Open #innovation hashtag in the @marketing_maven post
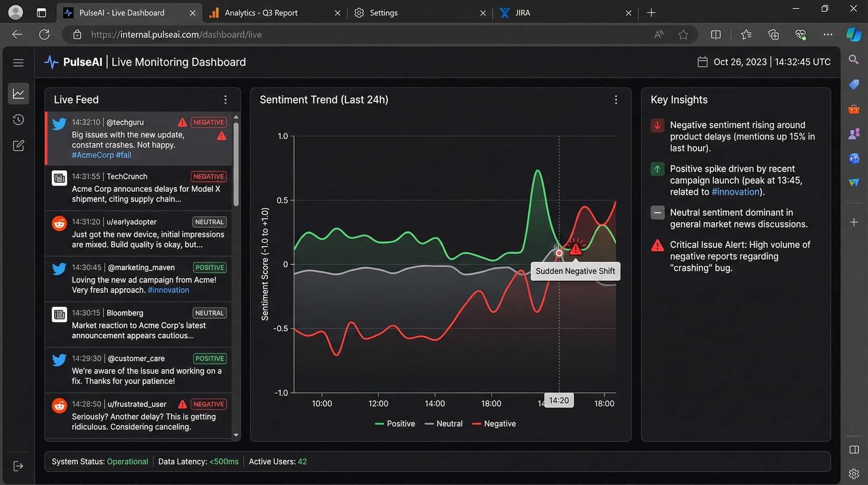 tap(169, 290)
